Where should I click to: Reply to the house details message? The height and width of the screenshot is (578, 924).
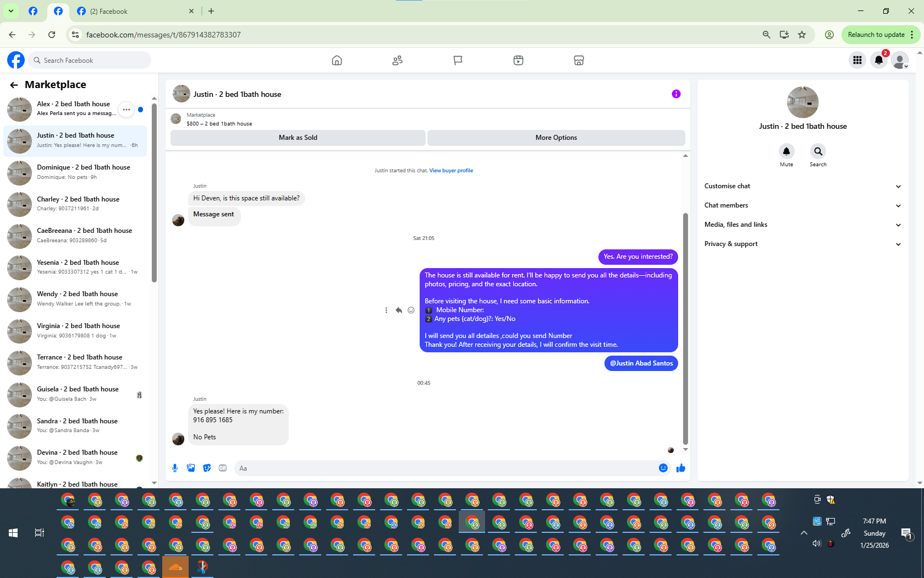(399, 310)
